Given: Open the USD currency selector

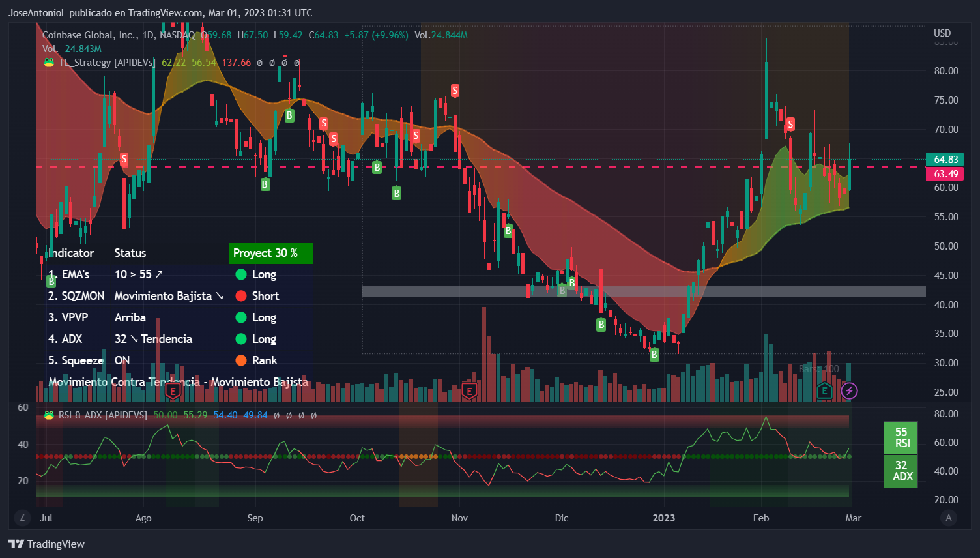Looking at the screenshot, I should tap(942, 33).
